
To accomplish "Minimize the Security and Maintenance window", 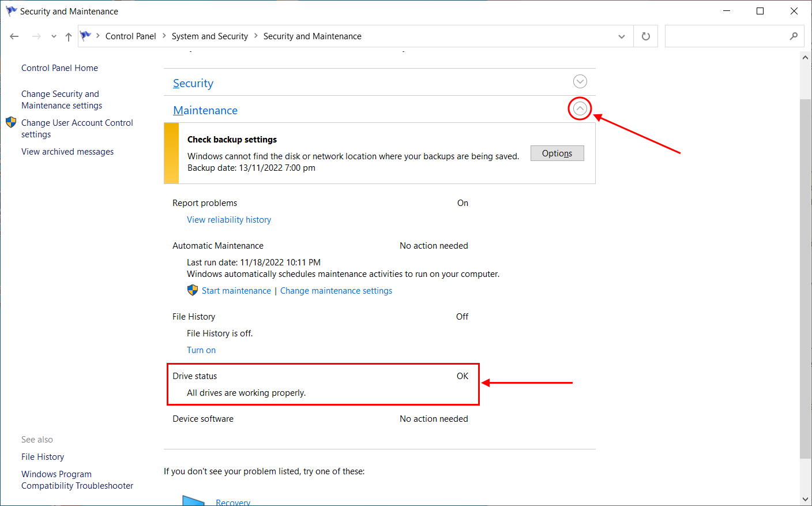I will 727,11.
